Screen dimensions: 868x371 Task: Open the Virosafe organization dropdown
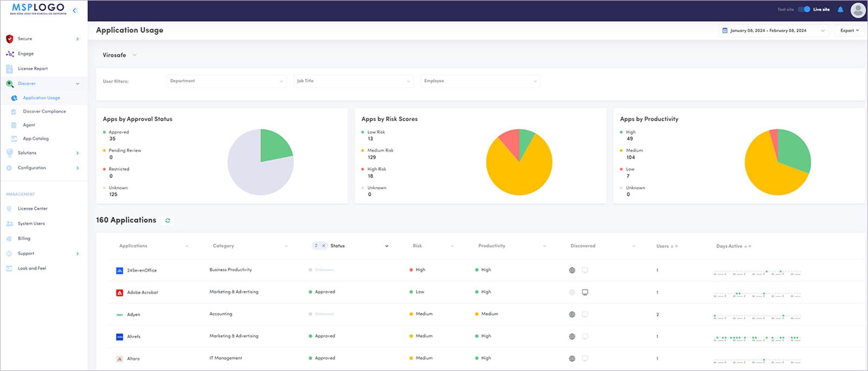click(x=119, y=55)
